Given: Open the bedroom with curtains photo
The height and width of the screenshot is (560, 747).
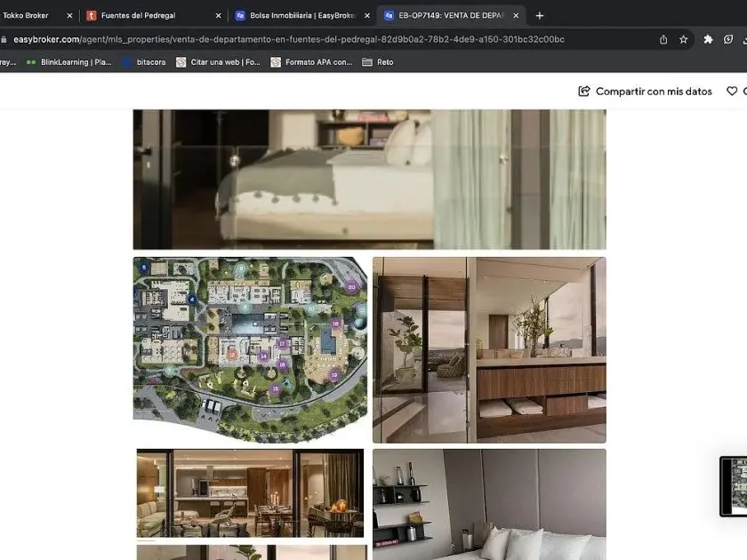Looking at the screenshot, I should tap(369, 179).
